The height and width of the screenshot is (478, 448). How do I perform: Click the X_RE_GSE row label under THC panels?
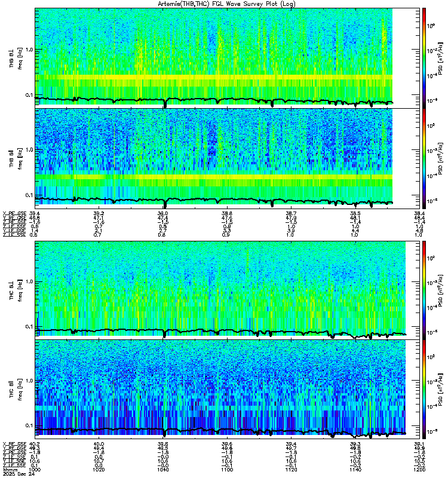coord(14,444)
